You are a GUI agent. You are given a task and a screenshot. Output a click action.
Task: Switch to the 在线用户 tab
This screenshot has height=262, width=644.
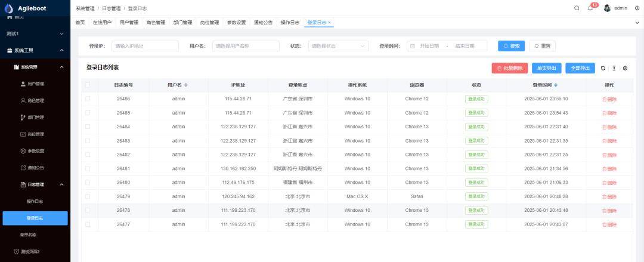coord(102,23)
